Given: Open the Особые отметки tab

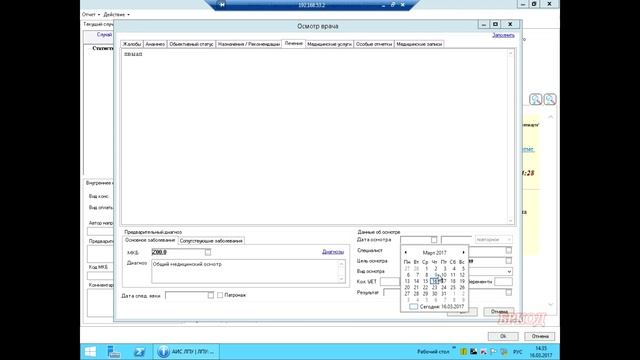Looking at the screenshot, I should click(373, 44).
